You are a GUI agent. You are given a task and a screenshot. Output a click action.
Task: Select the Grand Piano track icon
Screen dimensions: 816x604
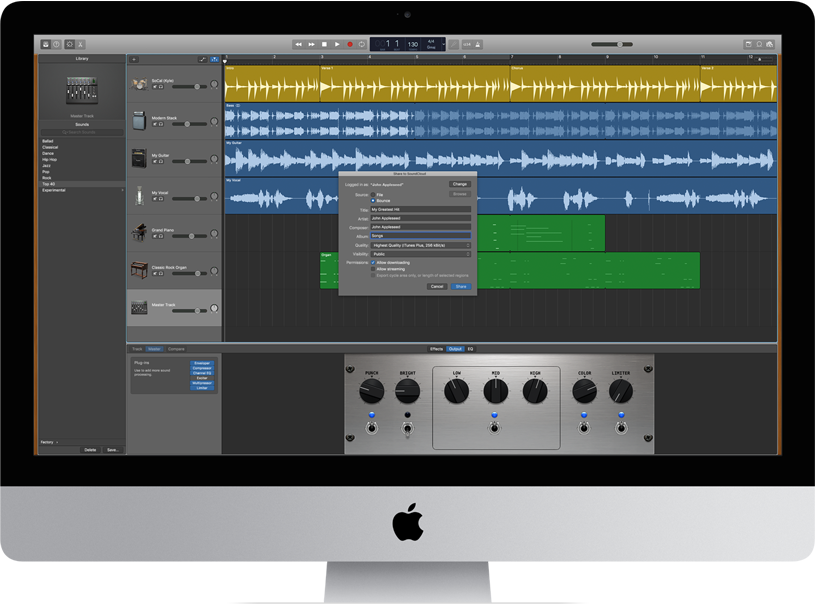click(139, 233)
